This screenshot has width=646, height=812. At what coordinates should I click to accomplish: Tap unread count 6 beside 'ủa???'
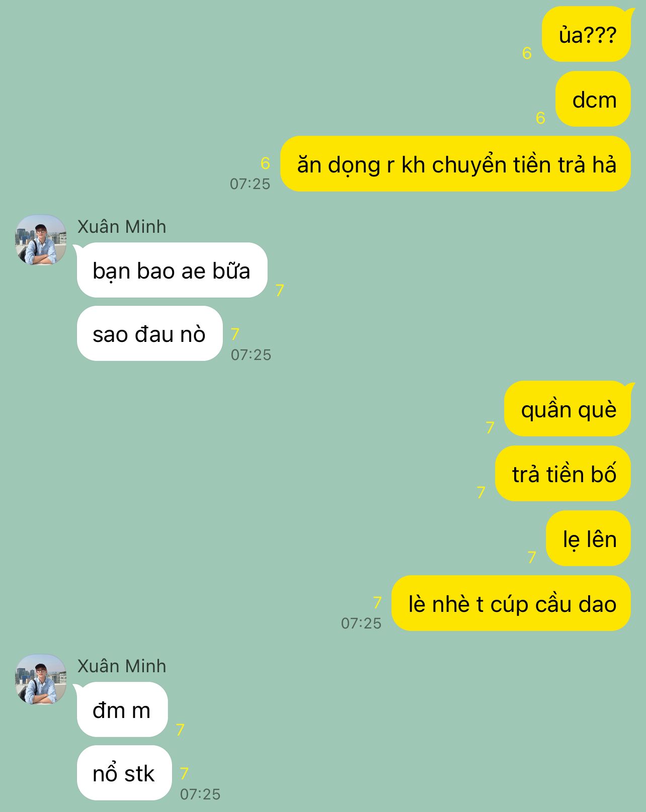(527, 53)
